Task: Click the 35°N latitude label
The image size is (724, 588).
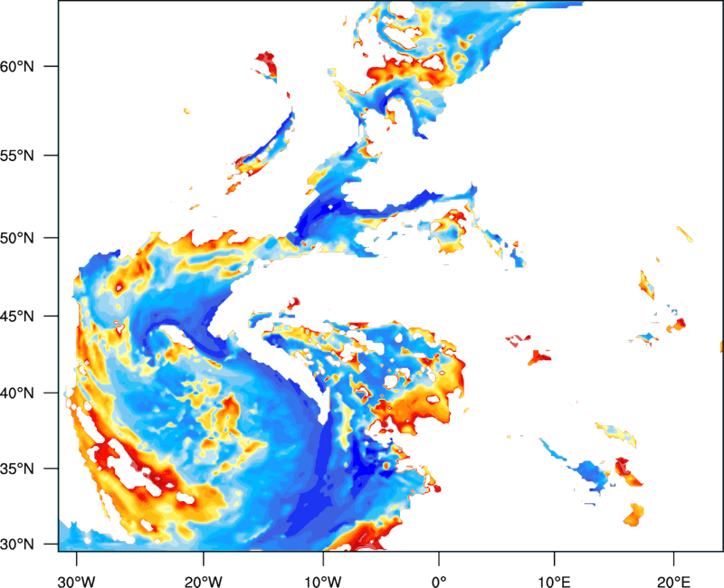Action: point(17,469)
